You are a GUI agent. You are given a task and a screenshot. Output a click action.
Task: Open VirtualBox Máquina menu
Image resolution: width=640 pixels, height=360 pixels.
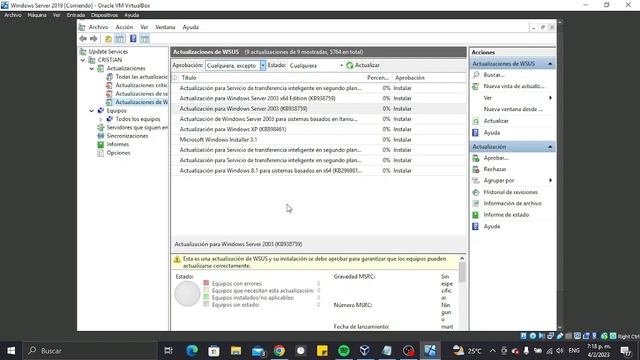[37, 15]
